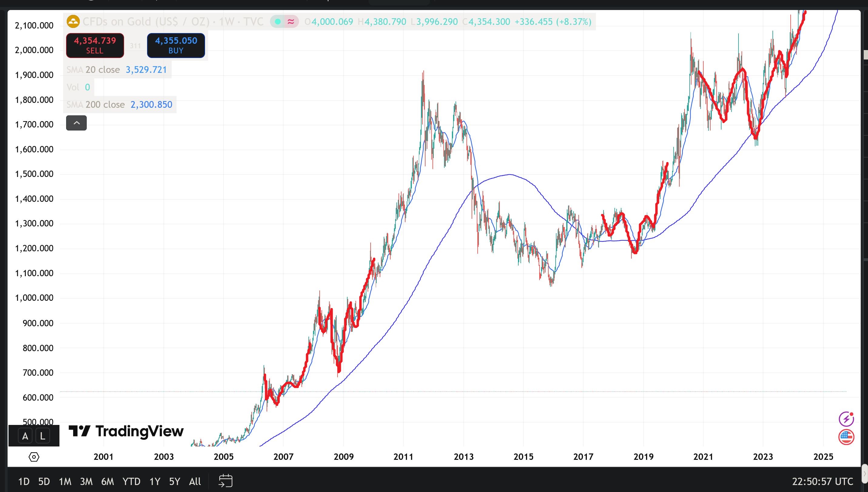Click the TradingView logo
Screen dimensions: 868x492
click(126, 431)
